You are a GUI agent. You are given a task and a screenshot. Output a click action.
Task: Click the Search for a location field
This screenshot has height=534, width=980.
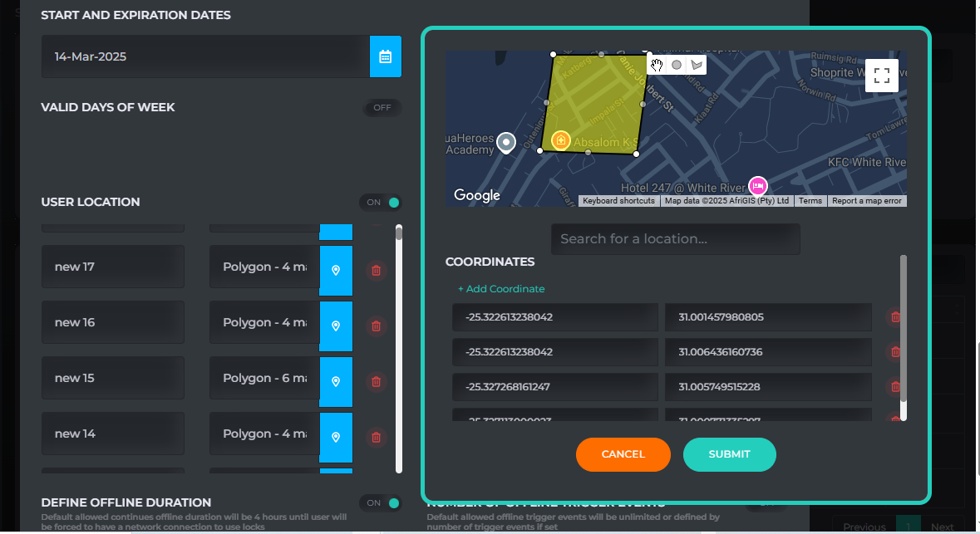pos(676,238)
